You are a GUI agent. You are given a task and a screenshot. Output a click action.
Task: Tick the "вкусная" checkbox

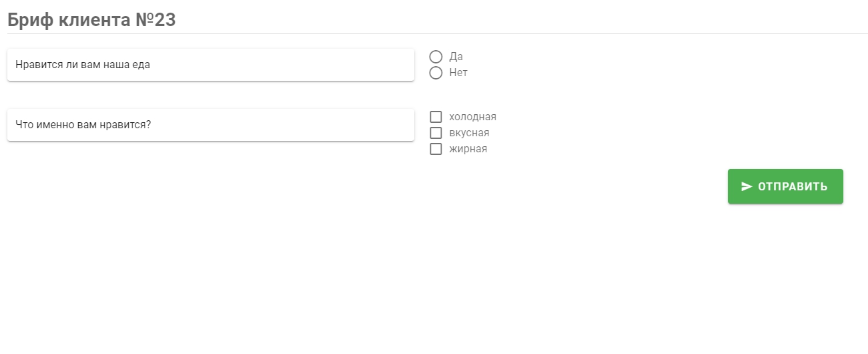coord(436,133)
